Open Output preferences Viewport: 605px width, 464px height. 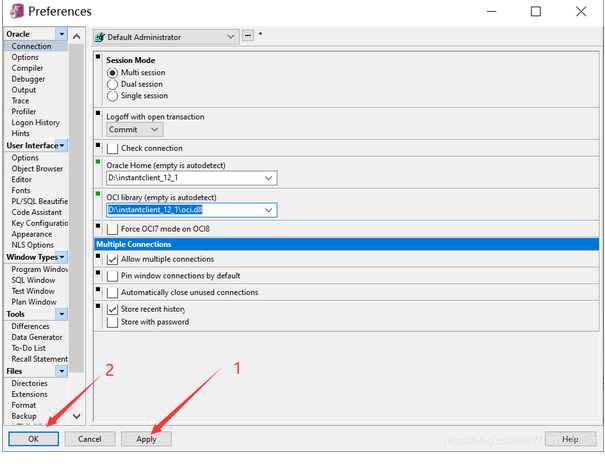24,90
